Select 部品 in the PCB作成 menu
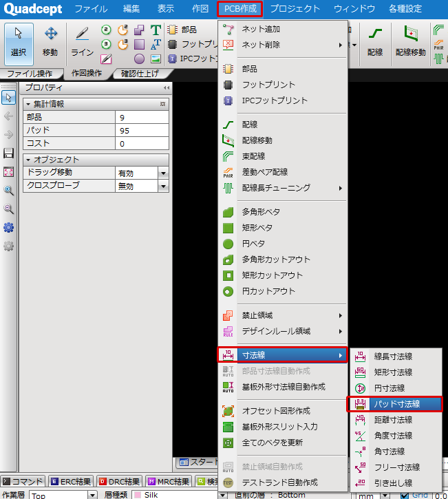 click(x=283, y=69)
